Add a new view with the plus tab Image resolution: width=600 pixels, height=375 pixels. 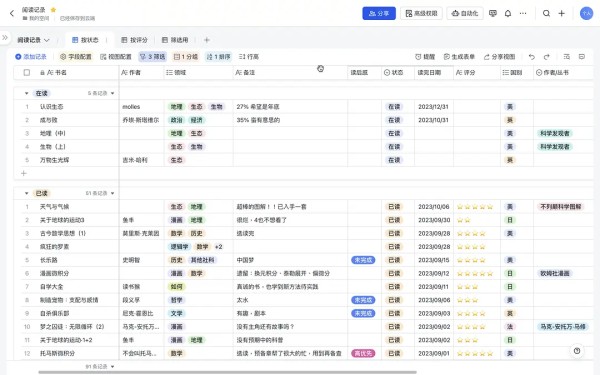207,40
